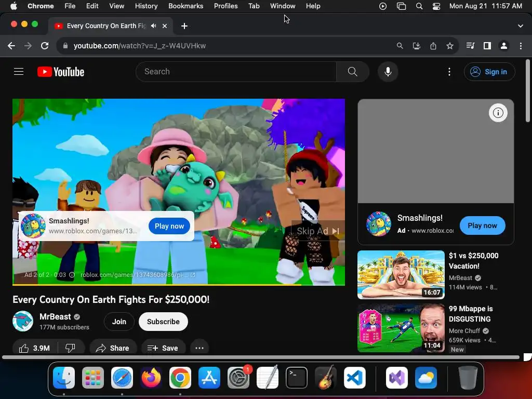Click the Chrome address bar URL
This screenshot has width=532, height=399.
[139, 46]
